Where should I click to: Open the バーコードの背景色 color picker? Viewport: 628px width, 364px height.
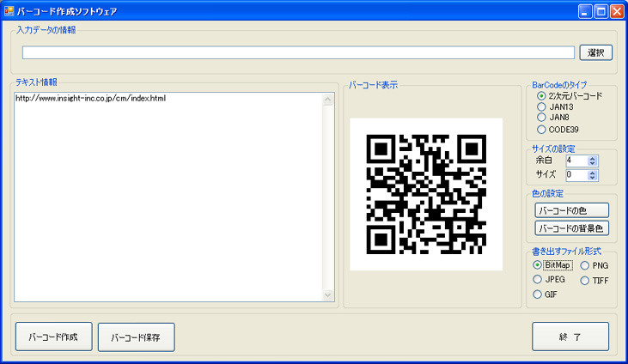coord(572,228)
